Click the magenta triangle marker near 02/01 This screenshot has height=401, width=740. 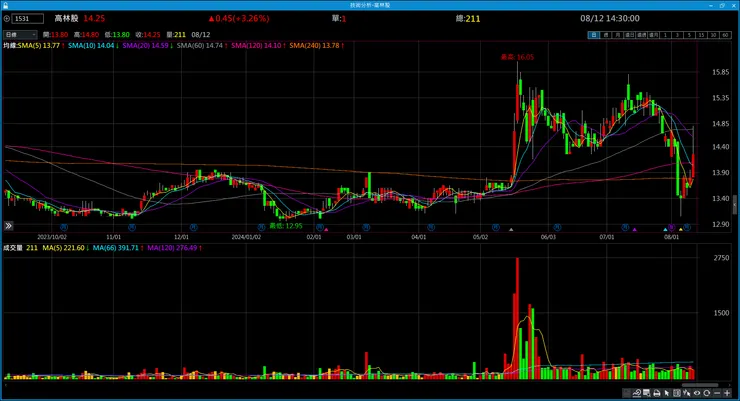[x=326, y=230]
